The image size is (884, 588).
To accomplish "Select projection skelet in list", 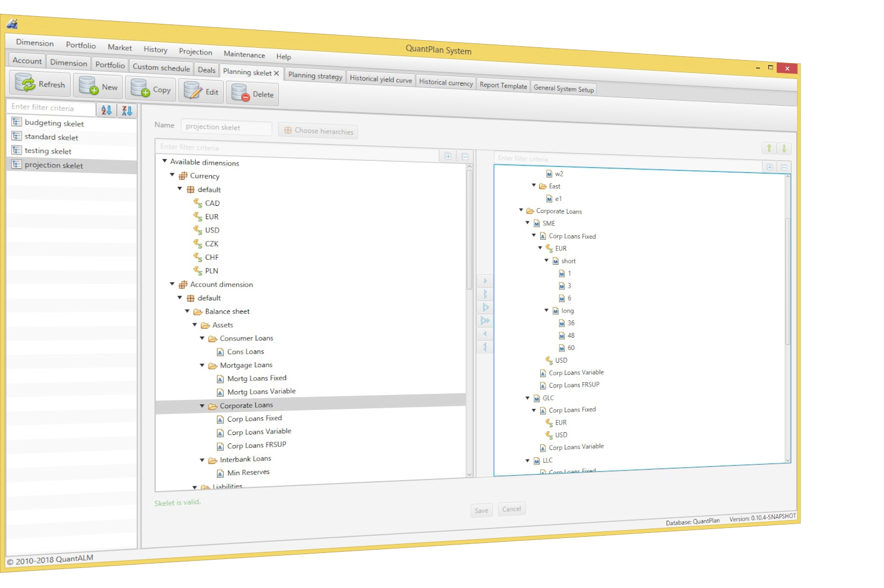I will pyautogui.click(x=72, y=165).
